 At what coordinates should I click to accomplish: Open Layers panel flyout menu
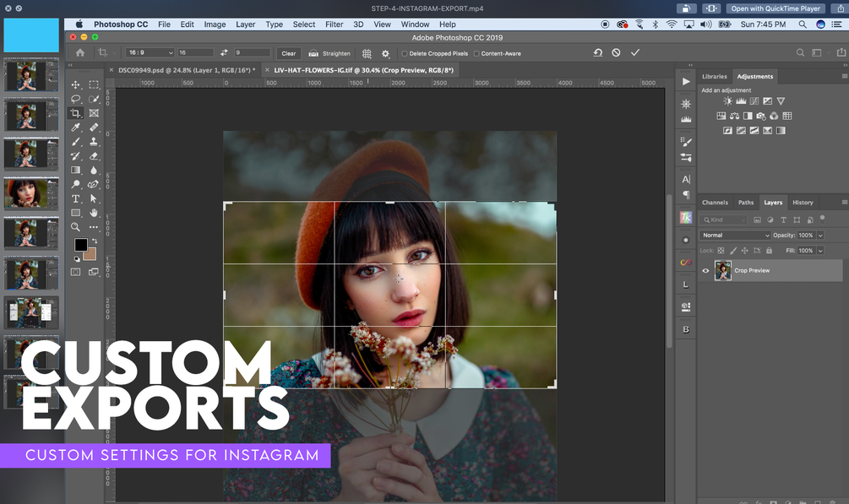click(844, 202)
